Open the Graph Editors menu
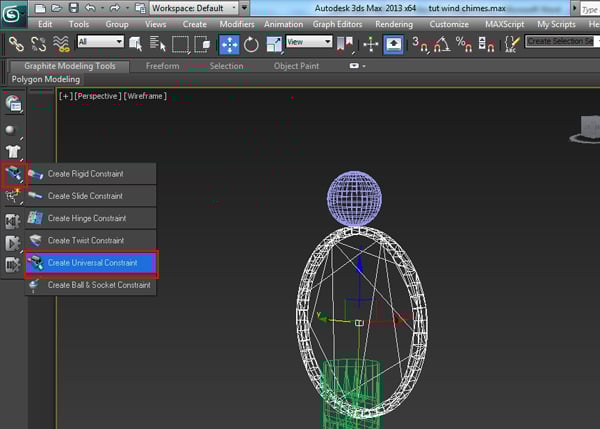Viewport: 600px width, 429px height. tap(337, 24)
